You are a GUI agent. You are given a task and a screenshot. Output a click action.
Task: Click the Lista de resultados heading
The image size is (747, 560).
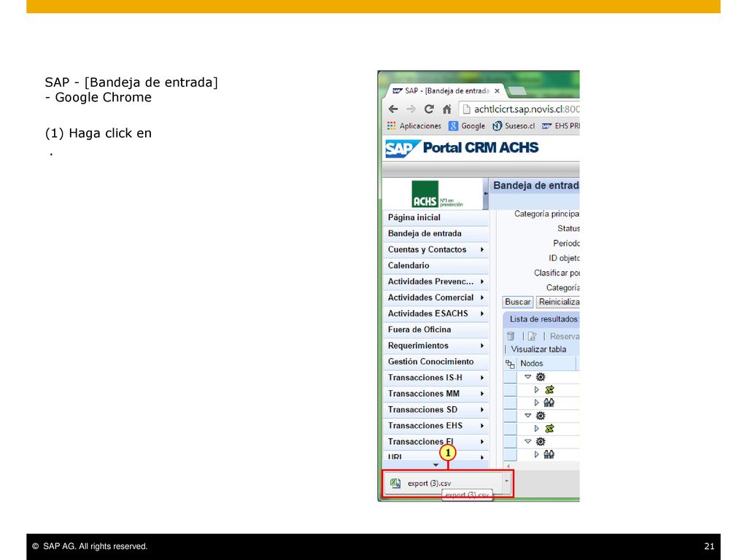click(544, 319)
